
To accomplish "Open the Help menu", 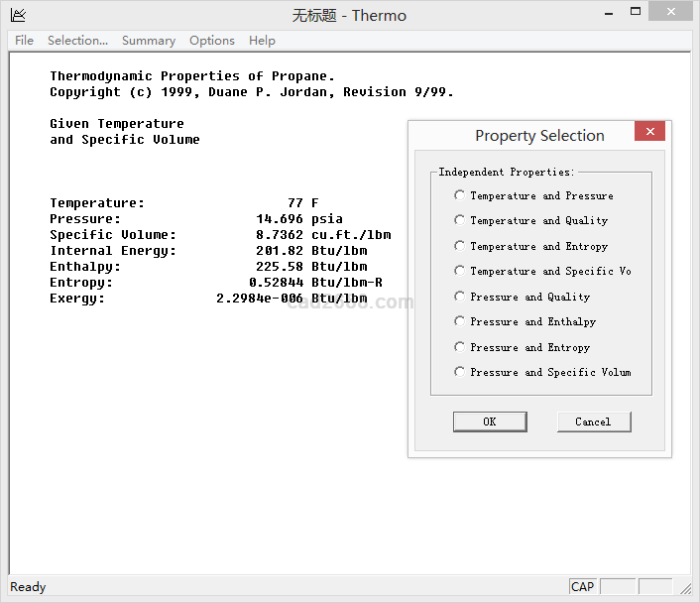I will 262,41.
